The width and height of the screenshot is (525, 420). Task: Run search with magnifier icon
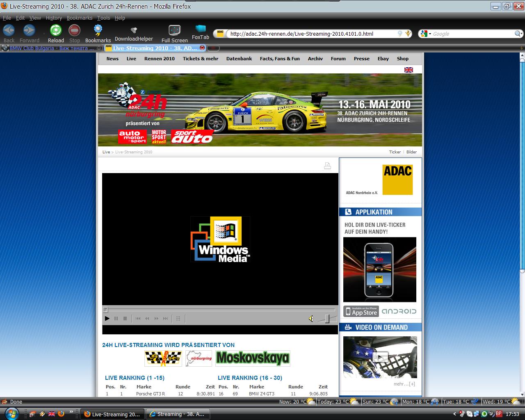(x=518, y=34)
